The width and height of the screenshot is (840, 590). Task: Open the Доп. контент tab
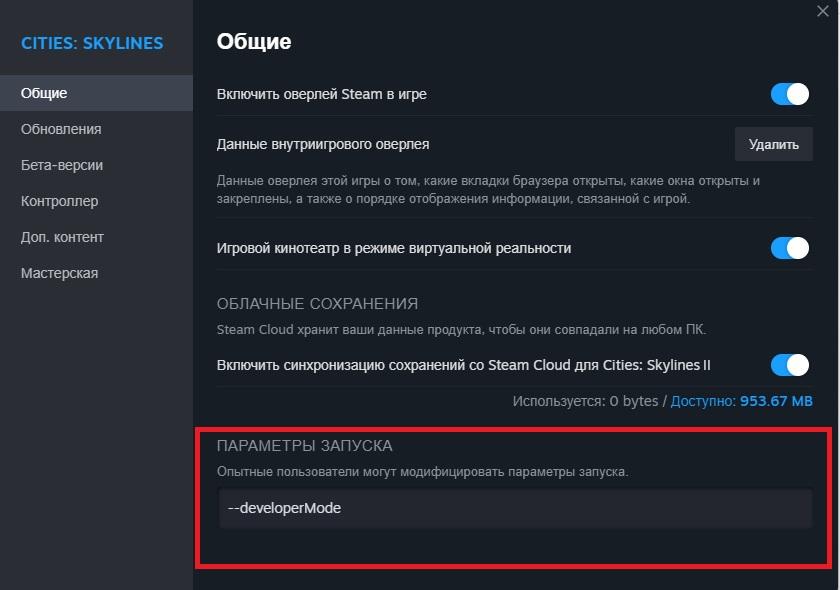[x=62, y=237]
